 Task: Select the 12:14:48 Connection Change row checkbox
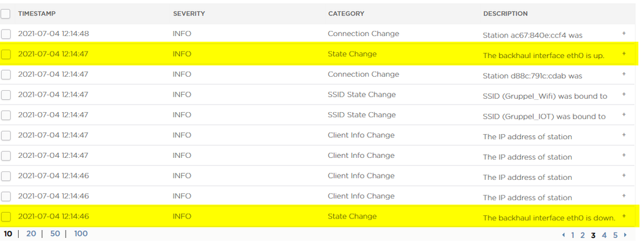pos(6,34)
